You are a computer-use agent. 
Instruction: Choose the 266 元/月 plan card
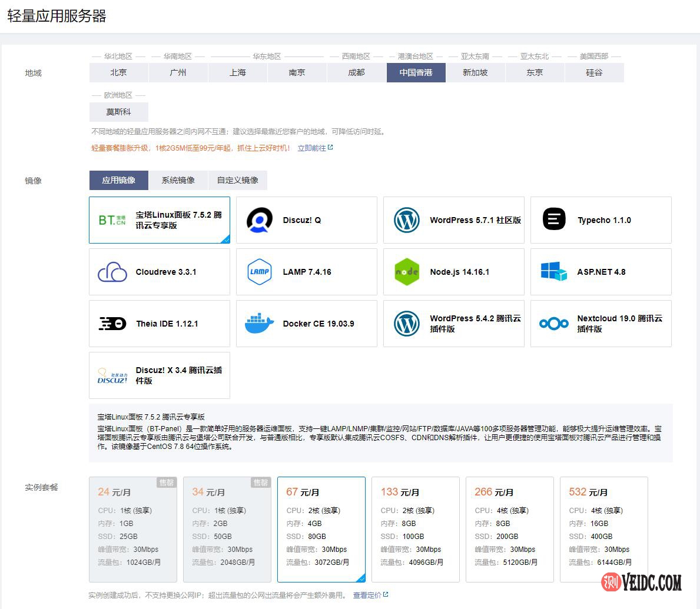(x=509, y=529)
